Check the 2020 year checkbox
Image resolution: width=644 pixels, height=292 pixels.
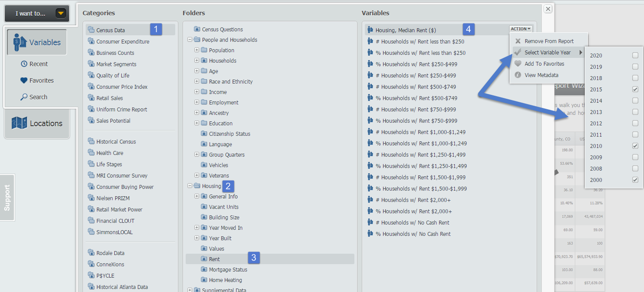pyautogui.click(x=635, y=55)
